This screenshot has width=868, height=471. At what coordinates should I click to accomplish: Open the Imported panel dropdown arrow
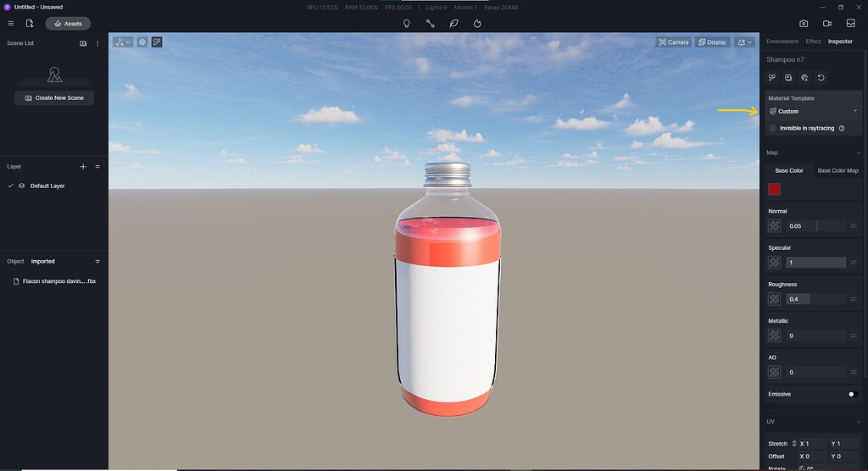tap(97, 261)
